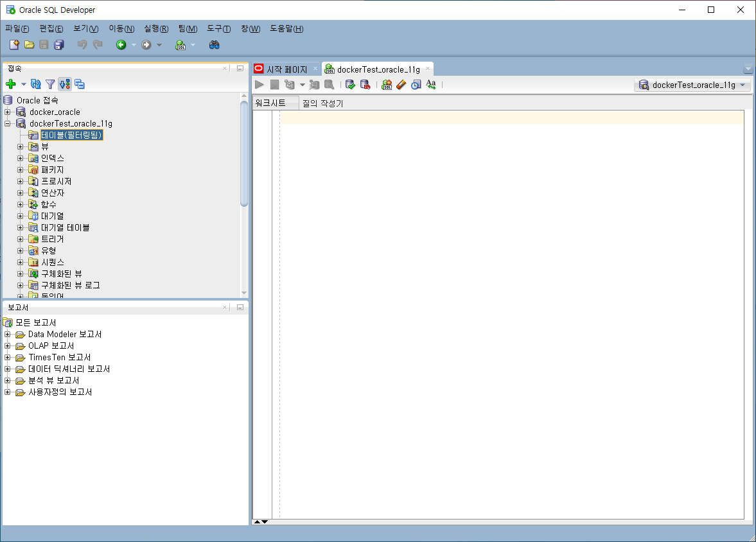Select the 시퀀스 tree item
Viewport: 756px width, 542px height.
point(53,262)
